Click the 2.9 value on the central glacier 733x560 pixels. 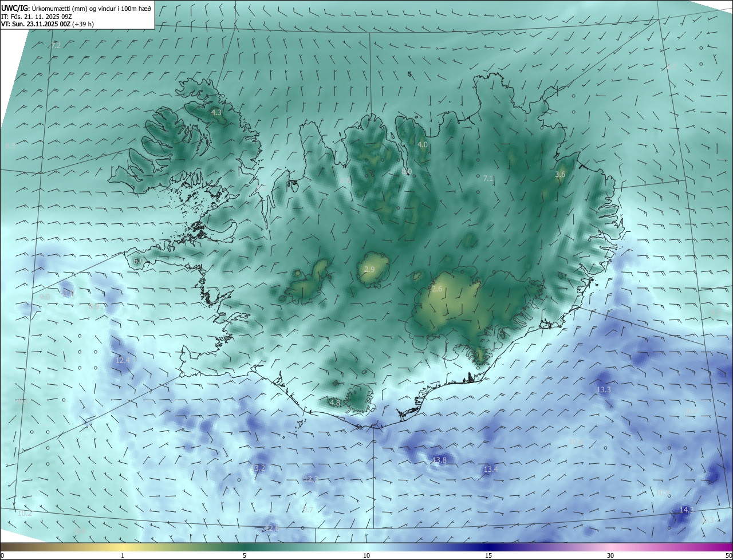pos(369,269)
